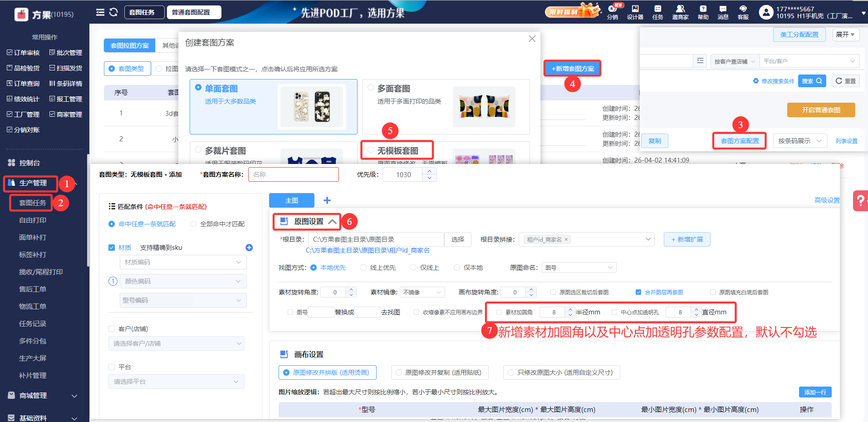Select 线上优先 find-image mode
The width and height of the screenshot is (868, 422).
click(x=363, y=268)
